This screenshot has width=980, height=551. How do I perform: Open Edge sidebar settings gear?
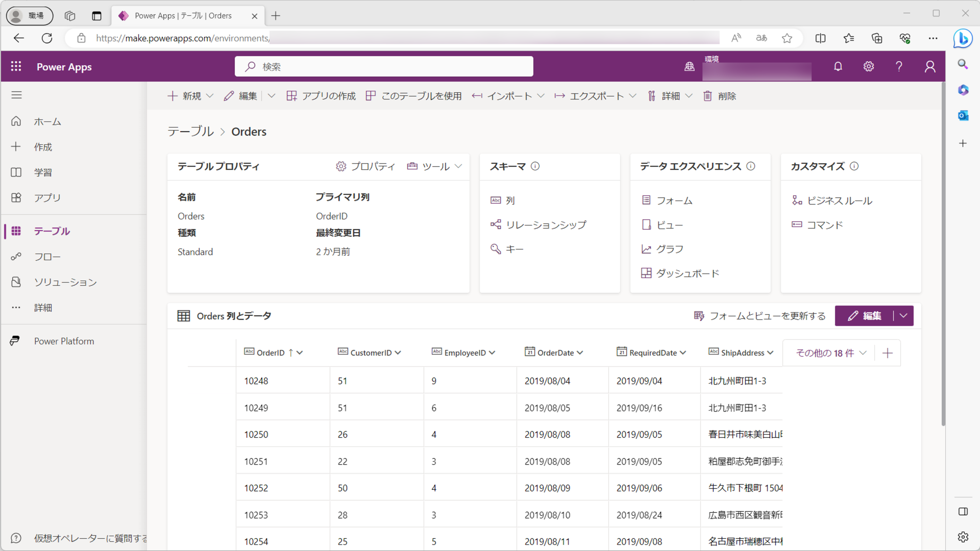[x=963, y=537]
